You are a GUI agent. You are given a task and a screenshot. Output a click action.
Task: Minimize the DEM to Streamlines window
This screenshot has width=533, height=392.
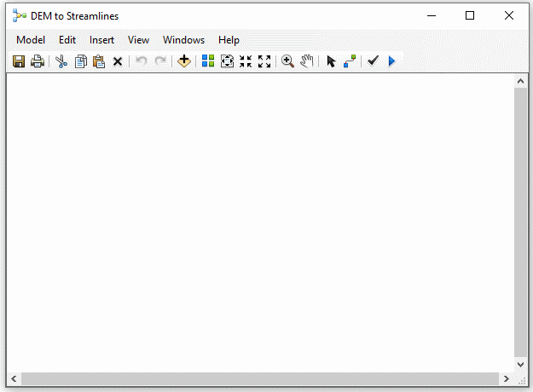coord(432,15)
